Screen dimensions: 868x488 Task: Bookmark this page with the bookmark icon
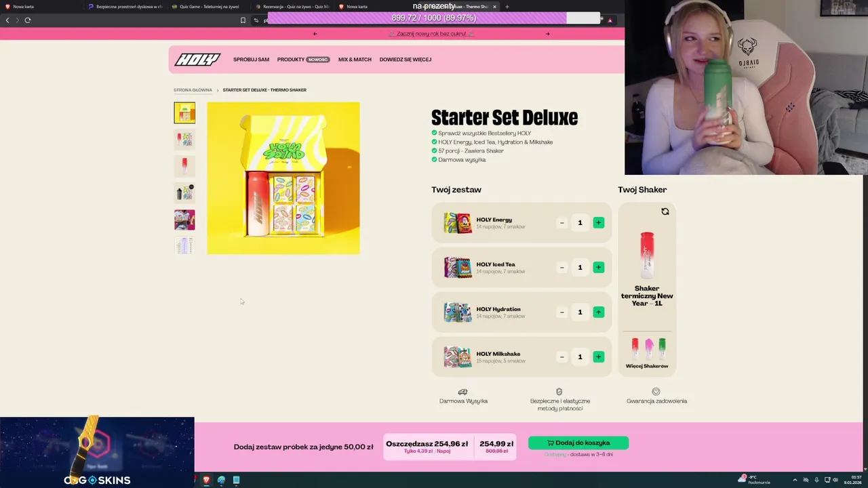point(243,20)
